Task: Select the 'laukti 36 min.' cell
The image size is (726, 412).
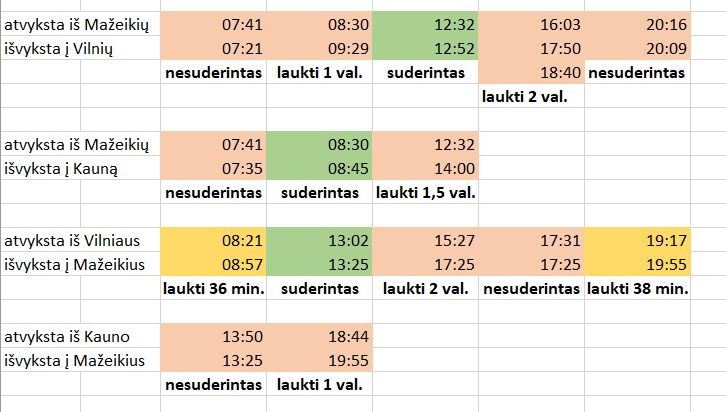Action: click(x=213, y=288)
